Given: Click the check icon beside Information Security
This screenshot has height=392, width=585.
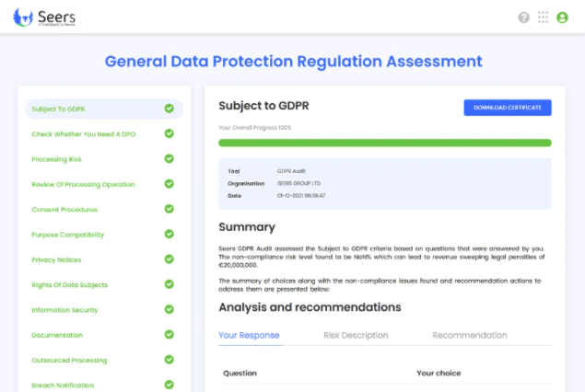Looking at the screenshot, I should [169, 310].
